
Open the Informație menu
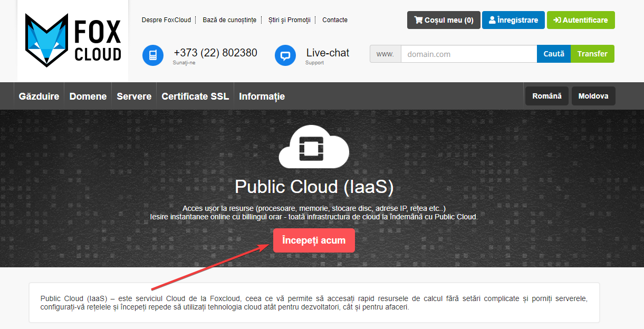pyautogui.click(x=262, y=96)
